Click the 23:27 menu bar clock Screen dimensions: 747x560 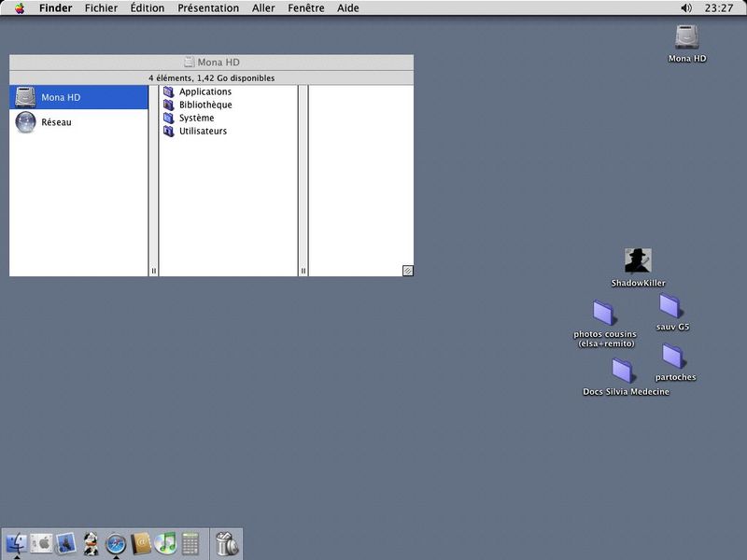point(719,8)
